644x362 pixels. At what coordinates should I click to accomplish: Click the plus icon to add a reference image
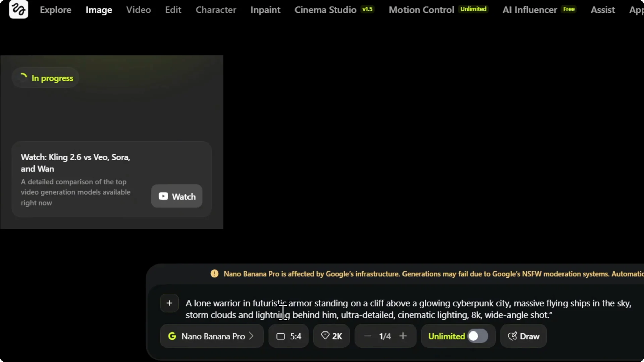pos(169,303)
